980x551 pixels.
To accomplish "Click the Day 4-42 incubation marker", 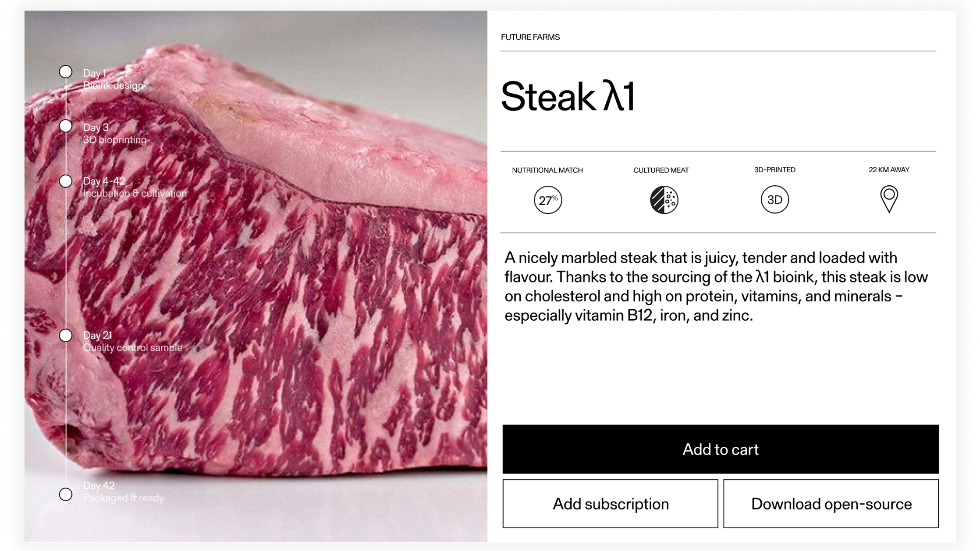I will (66, 181).
